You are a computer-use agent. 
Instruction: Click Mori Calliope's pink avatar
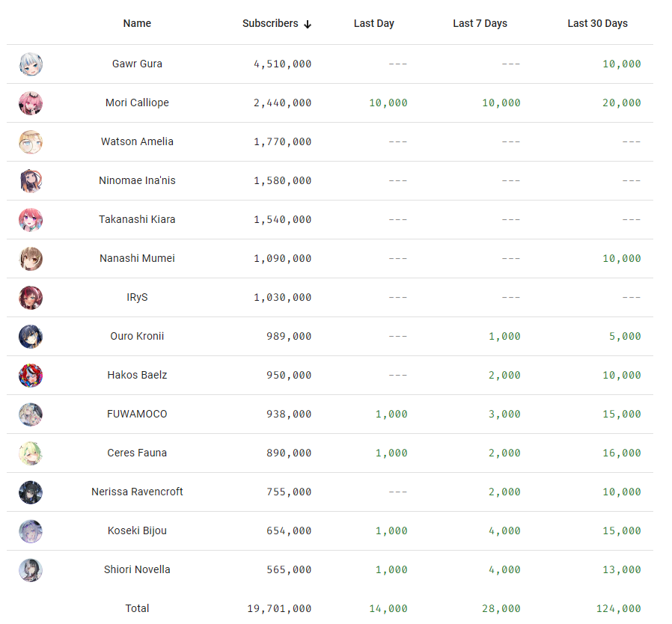click(31, 103)
